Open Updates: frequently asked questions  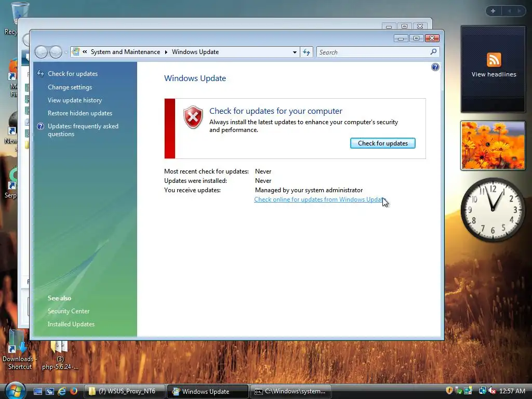pyautogui.click(x=83, y=130)
